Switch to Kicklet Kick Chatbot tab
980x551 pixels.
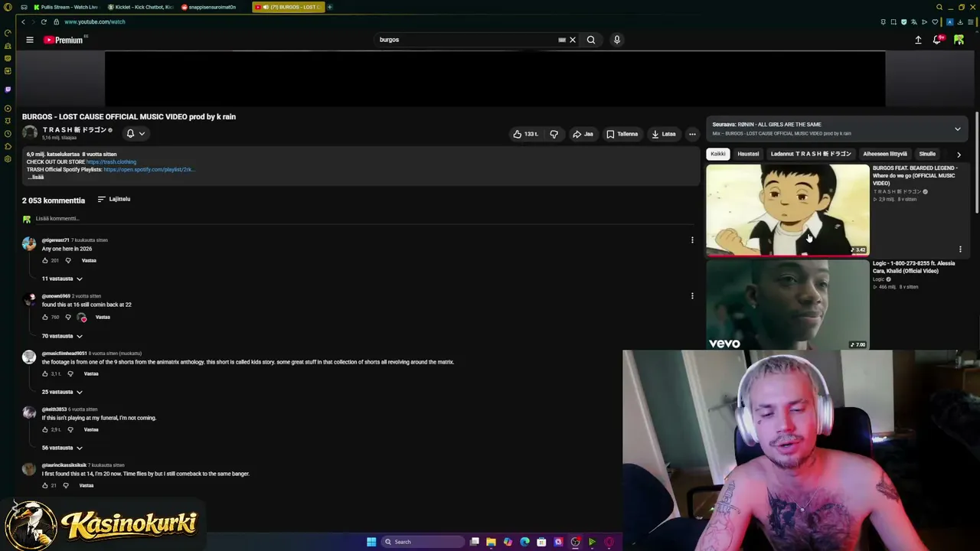(139, 7)
